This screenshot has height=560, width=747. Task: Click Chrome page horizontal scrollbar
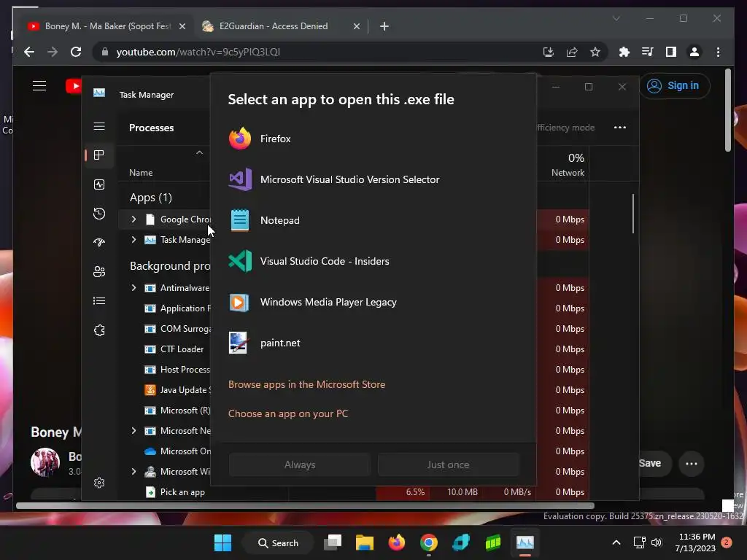click(x=305, y=506)
